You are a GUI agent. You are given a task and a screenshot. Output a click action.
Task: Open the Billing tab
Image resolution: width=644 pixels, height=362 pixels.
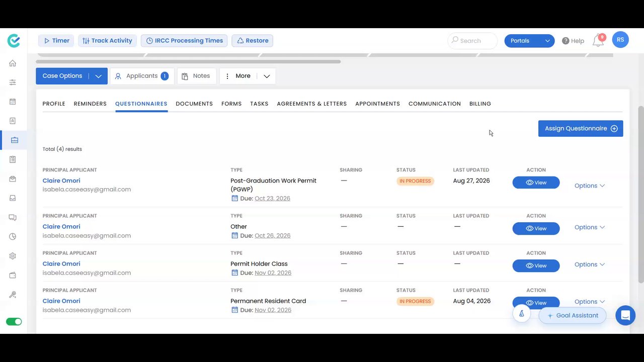[480, 104]
